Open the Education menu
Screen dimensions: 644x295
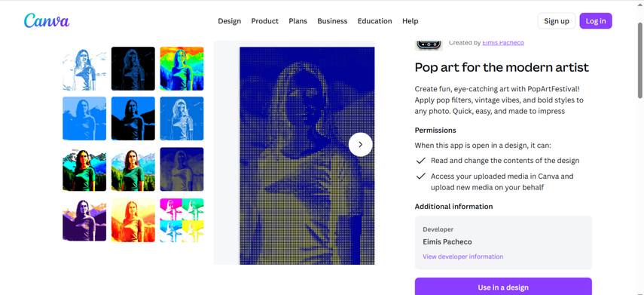pyautogui.click(x=374, y=21)
